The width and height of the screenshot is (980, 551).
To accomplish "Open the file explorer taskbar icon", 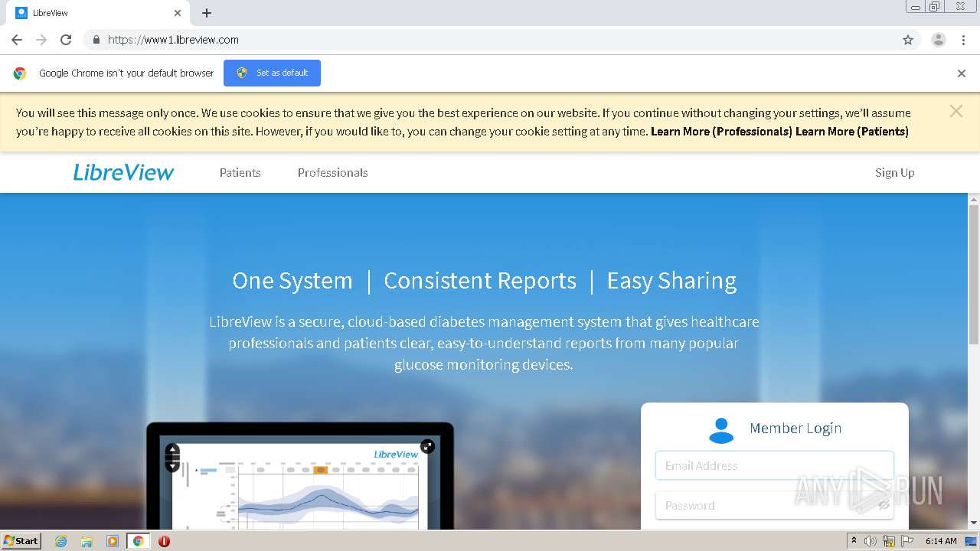I will pyautogui.click(x=87, y=541).
